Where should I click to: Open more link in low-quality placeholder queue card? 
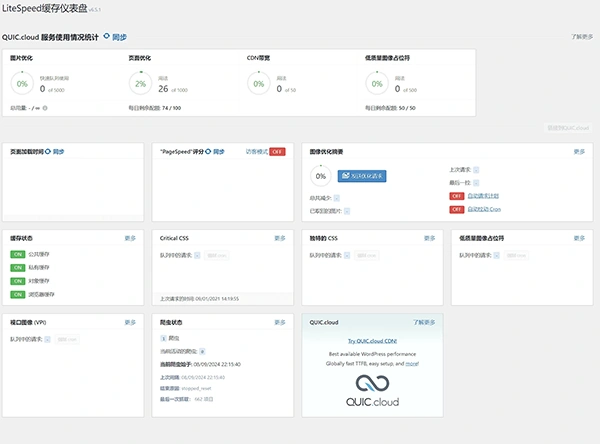coord(579,238)
